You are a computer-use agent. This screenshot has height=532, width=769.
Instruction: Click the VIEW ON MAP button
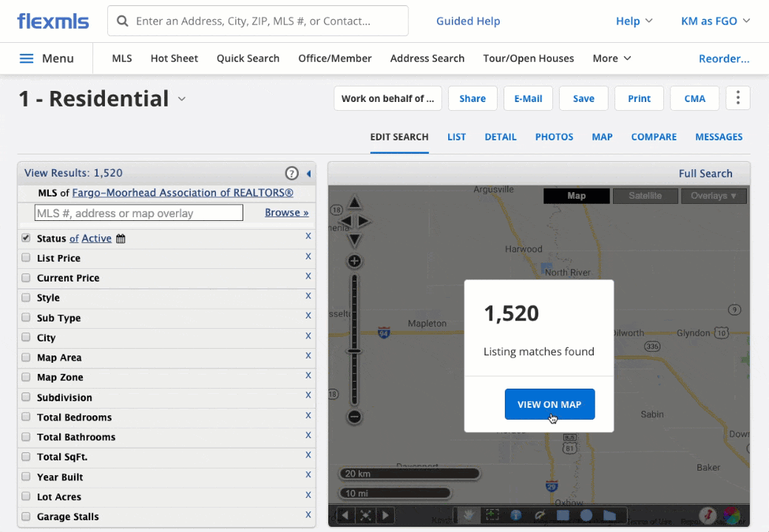tap(549, 404)
